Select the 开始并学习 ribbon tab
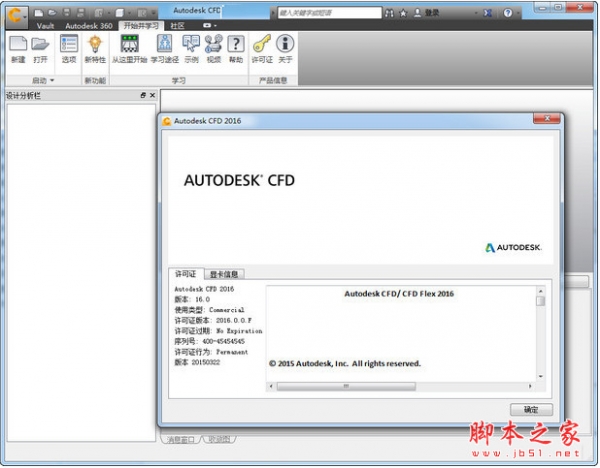600x468 pixels. (x=141, y=26)
